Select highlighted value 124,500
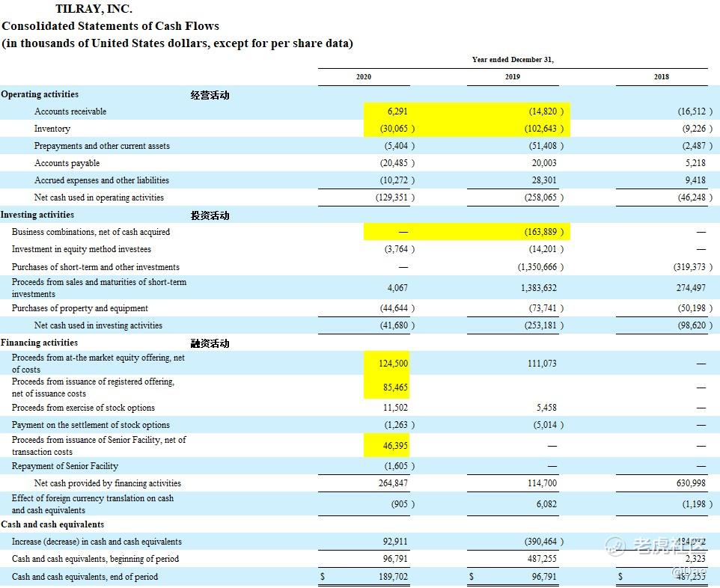The width and height of the screenshot is (720, 588). [393, 364]
